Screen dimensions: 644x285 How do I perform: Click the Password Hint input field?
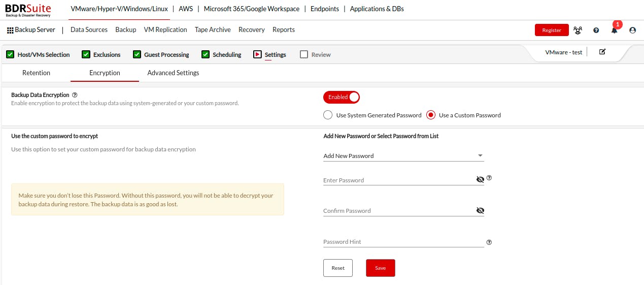coord(403,242)
